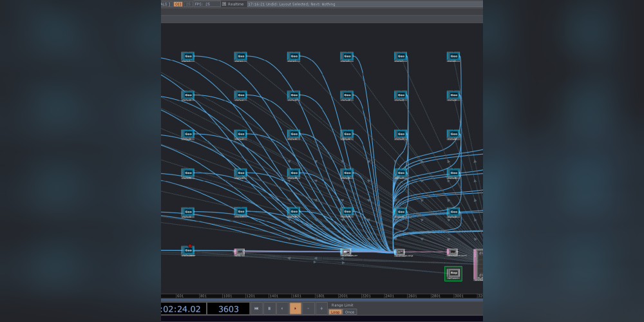Select Loop range limit mode

[335, 312]
